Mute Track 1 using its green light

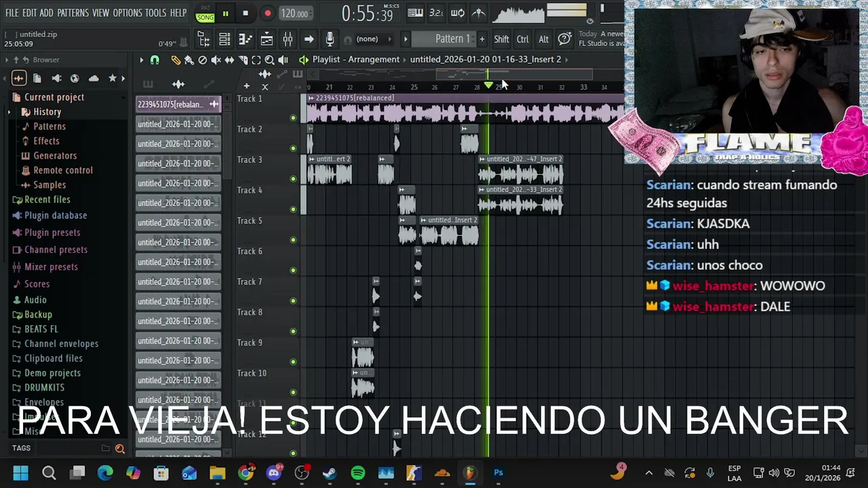[x=293, y=118]
